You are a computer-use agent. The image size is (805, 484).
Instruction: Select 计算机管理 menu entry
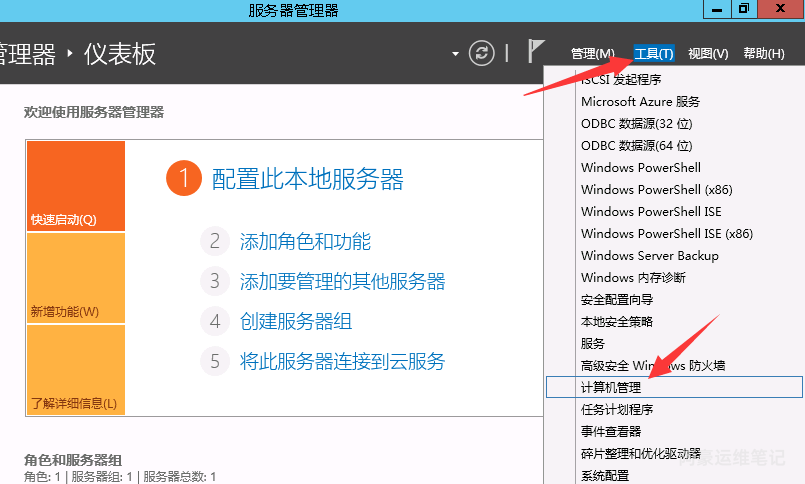tap(674, 387)
